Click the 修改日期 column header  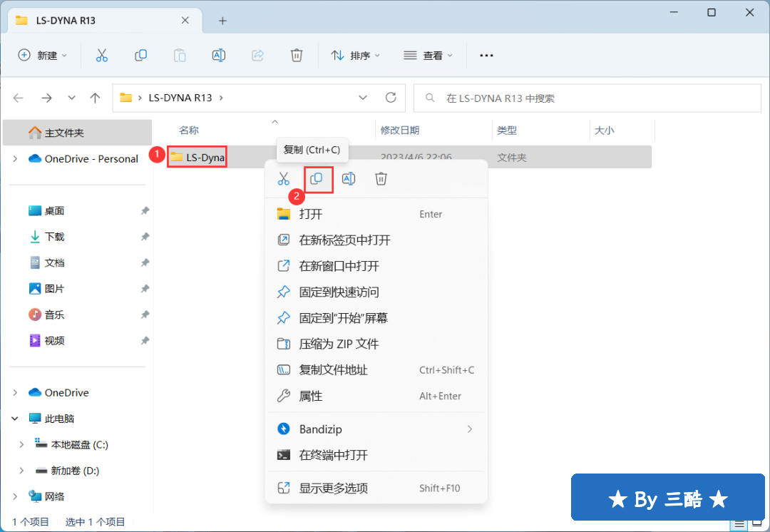400,131
